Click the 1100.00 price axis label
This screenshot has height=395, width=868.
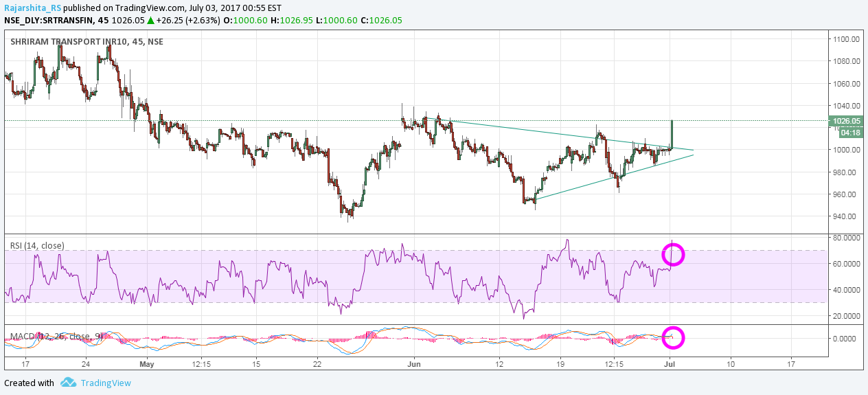pos(846,39)
